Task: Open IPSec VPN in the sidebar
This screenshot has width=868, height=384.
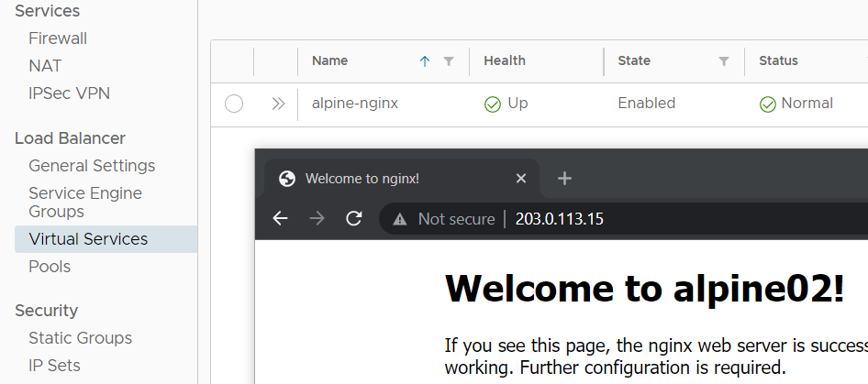Action: pyautogui.click(x=69, y=93)
